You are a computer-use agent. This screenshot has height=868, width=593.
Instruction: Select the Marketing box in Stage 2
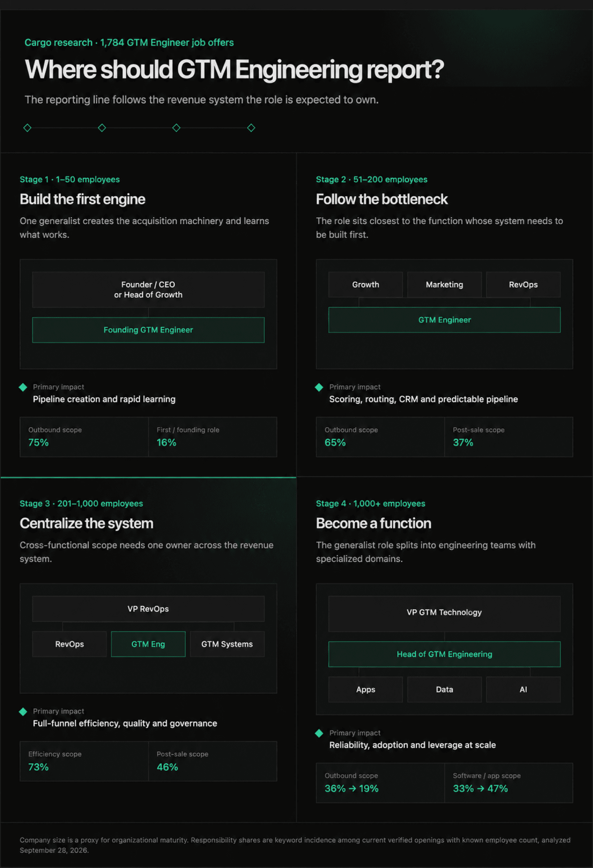[445, 285]
